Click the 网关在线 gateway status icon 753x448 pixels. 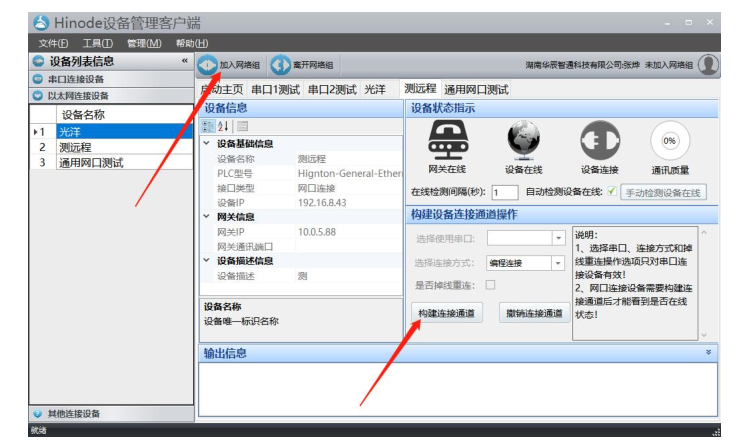tap(449, 140)
